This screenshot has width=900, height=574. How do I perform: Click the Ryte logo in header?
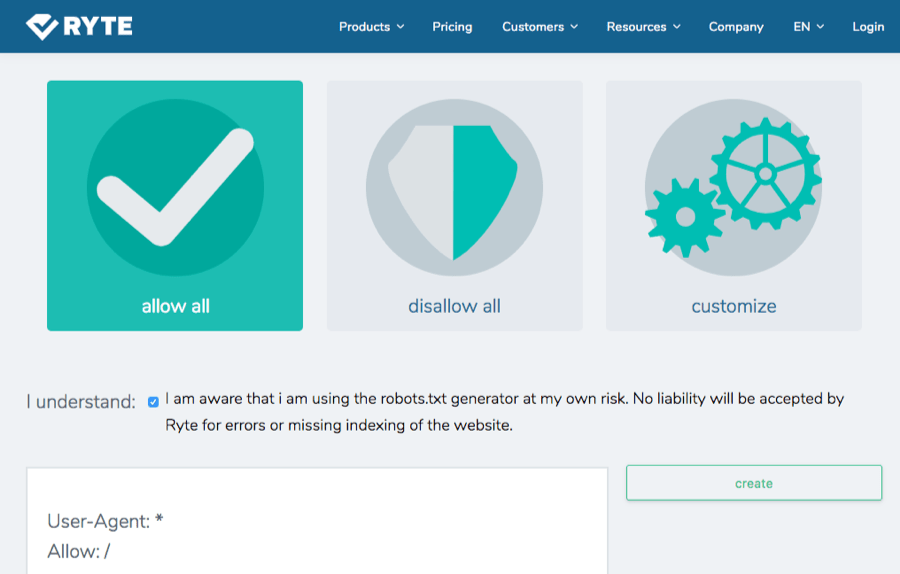pos(79,26)
